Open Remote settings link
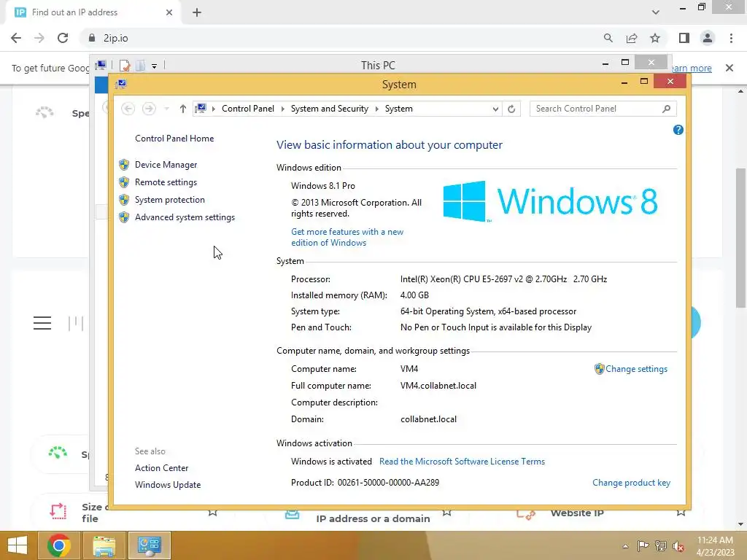Image resolution: width=747 pixels, height=560 pixels. [166, 182]
